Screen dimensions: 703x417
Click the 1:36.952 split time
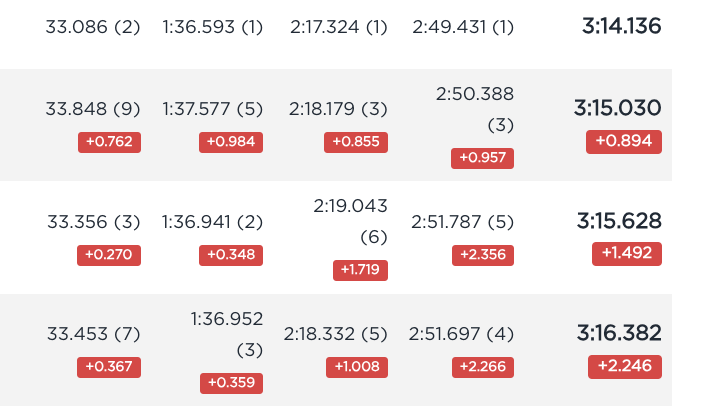tap(226, 319)
